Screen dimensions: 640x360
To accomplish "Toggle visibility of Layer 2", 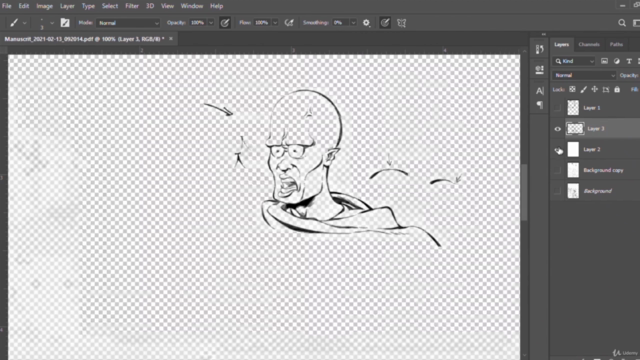I will tap(558, 150).
